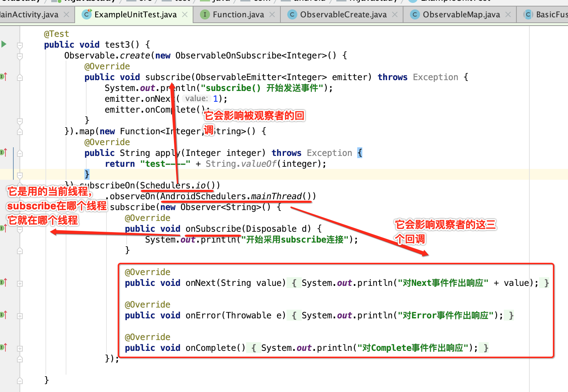The width and height of the screenshot is (568, 392).
Task: Click the method name 'test3'
Action: click(117, 45)
